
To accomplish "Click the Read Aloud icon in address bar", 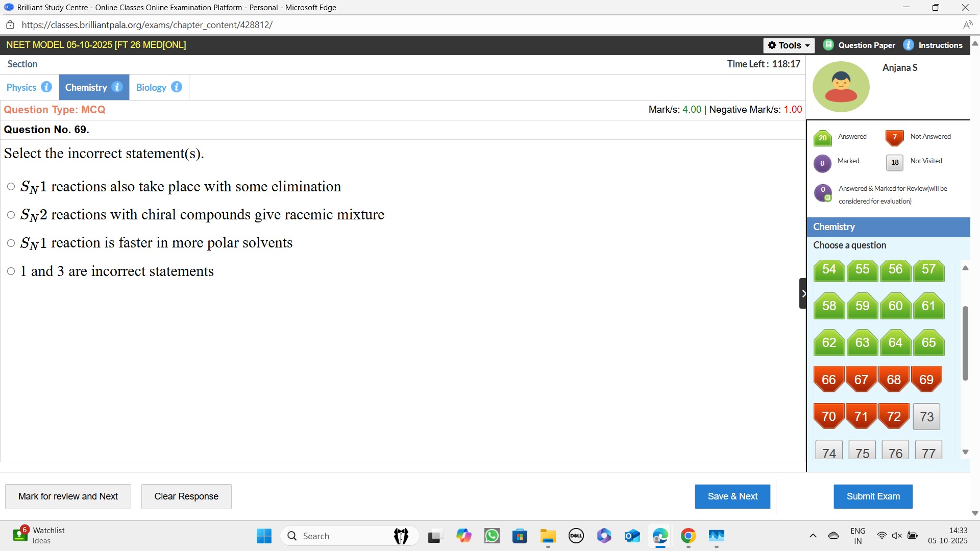I will coord(967,25).
